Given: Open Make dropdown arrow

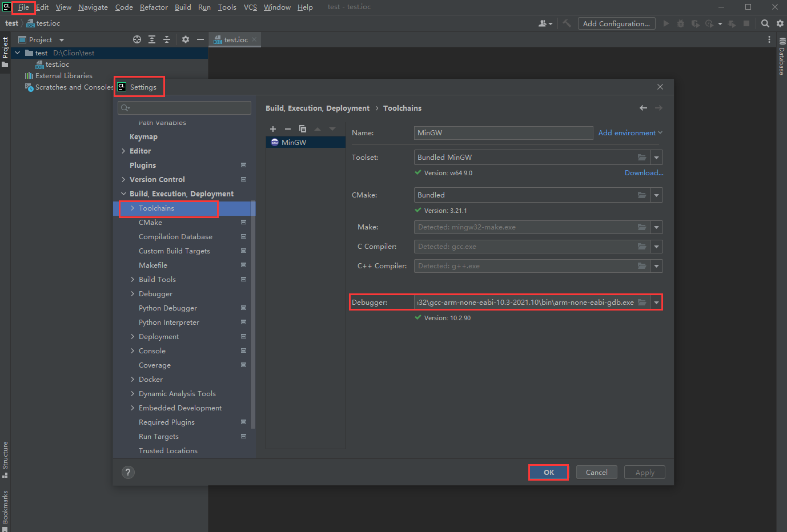Looking at the screenshot, I should click(x=657, y=227).
